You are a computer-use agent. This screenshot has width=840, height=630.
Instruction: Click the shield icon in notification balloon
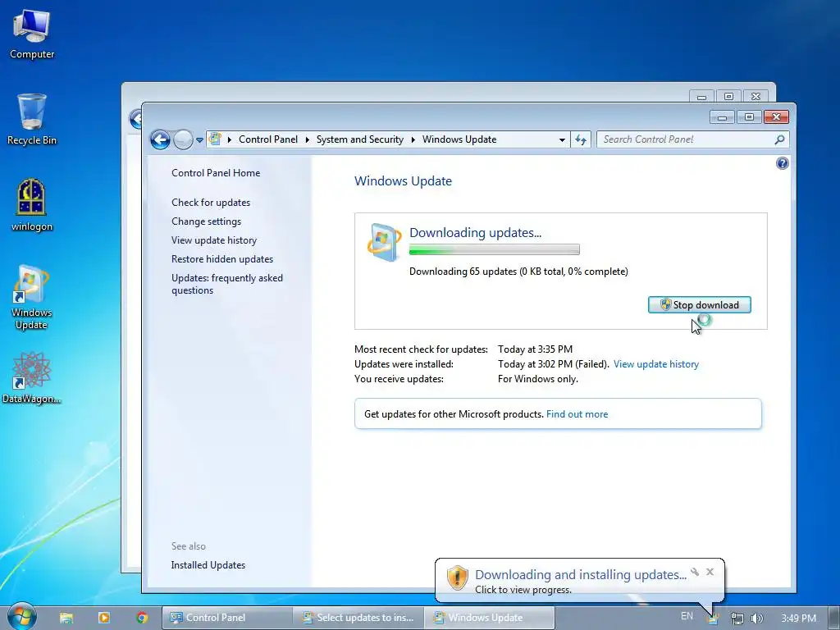click(x=458, y=578)
